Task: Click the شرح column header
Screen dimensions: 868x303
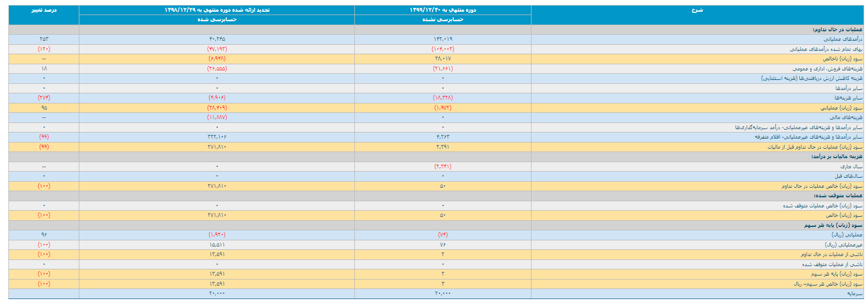Action: (697, 10)
